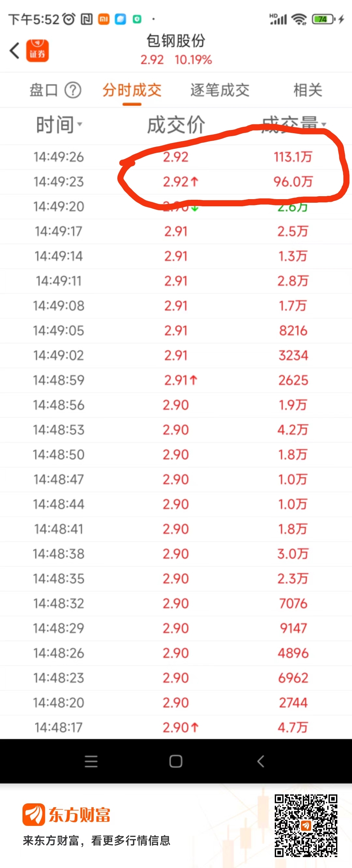Tap the 来东方财富，看更多行情信息 banner text

pos(96,841)
